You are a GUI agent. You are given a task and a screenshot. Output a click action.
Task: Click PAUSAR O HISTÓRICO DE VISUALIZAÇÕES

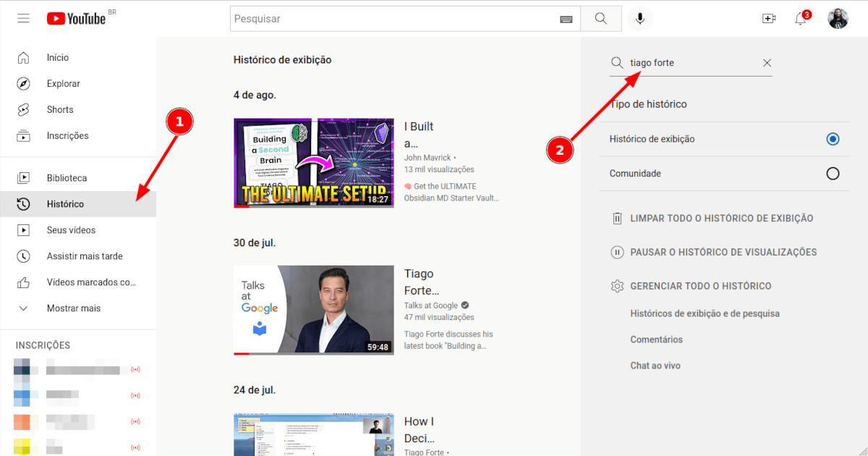pos(723,252)
